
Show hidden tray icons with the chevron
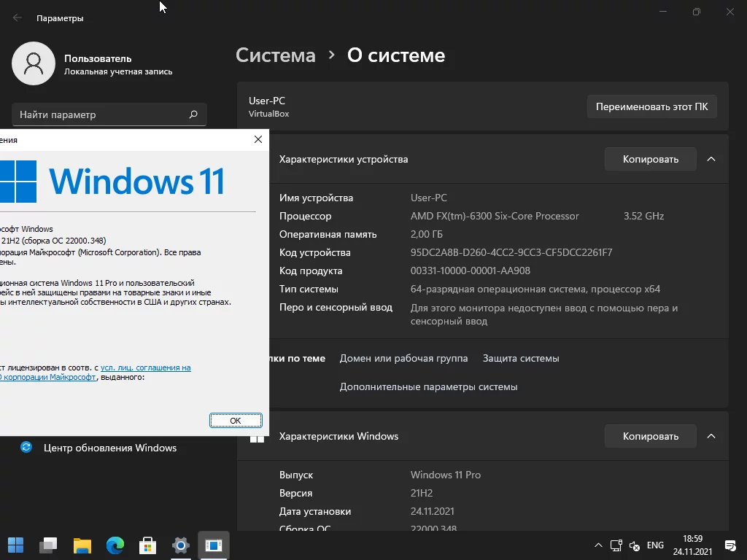598,545
